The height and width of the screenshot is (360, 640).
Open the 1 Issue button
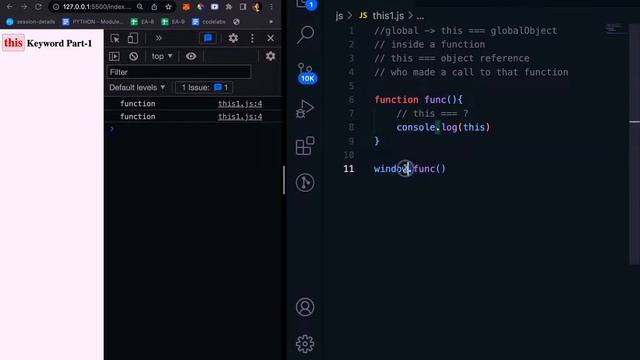pyautogui.click(x=204, y=87)
